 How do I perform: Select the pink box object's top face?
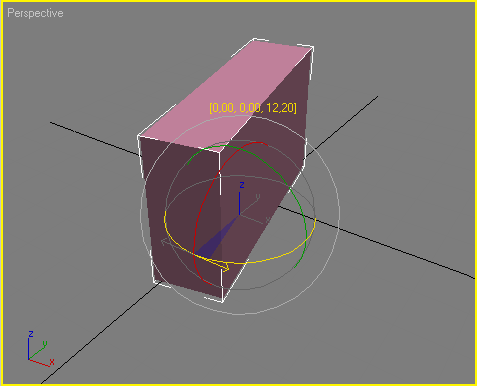226,96
